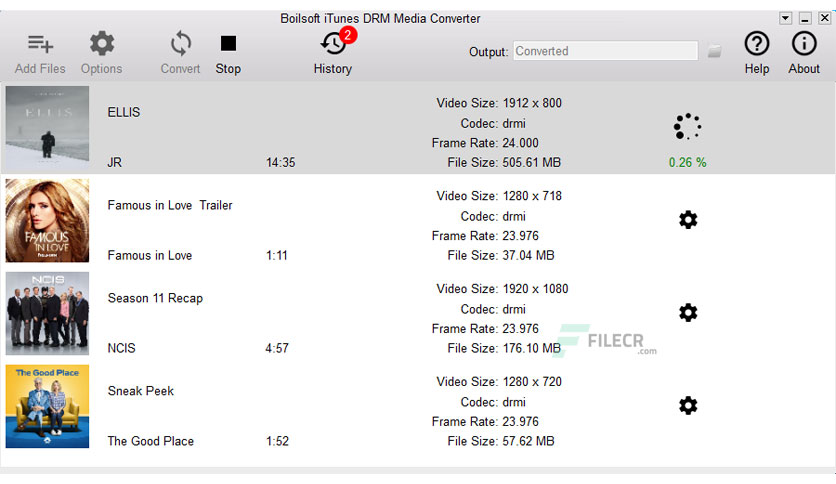Click the window title Boilsoft iTunes DRM Media Converter
The width and height of the screenshot is (836, 484).
(x=380, y=19)
